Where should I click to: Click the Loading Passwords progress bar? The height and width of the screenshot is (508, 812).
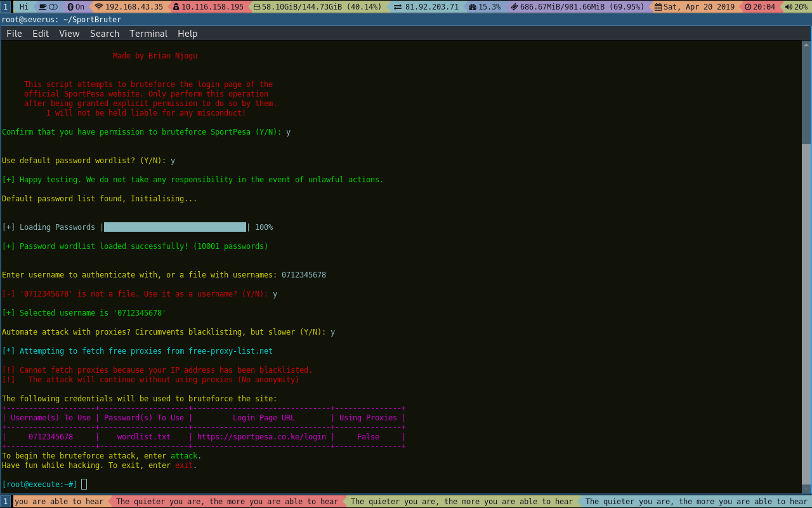coord(175,227)
